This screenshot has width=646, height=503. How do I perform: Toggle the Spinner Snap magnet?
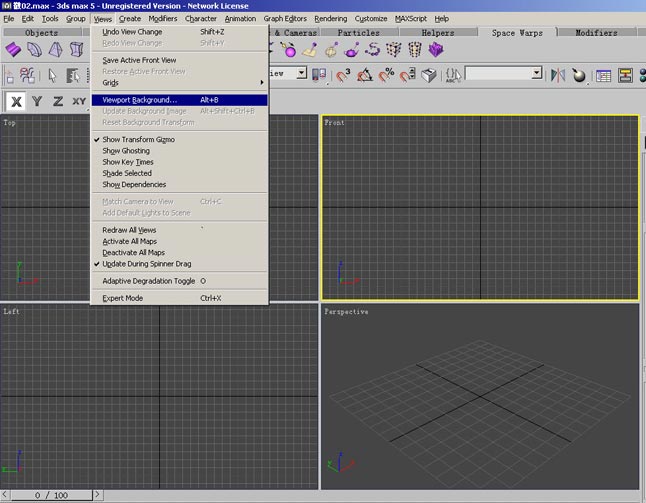pos(407,75)
